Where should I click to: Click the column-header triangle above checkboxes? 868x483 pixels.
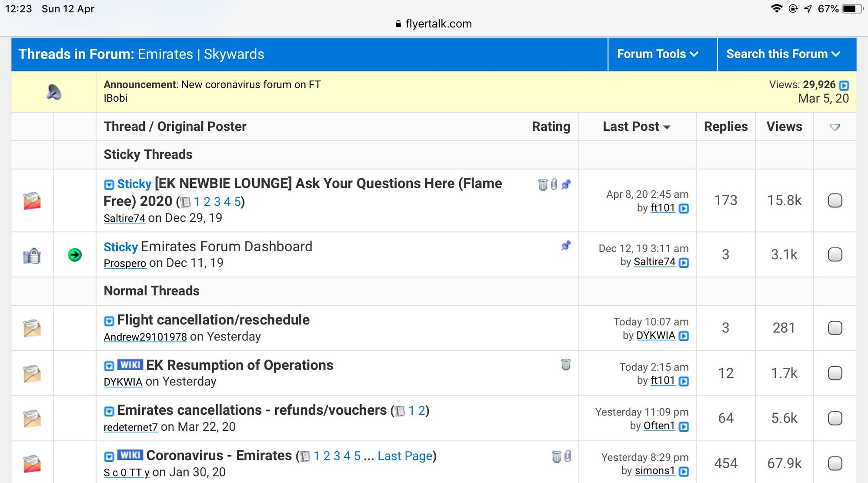pos(835,127)
